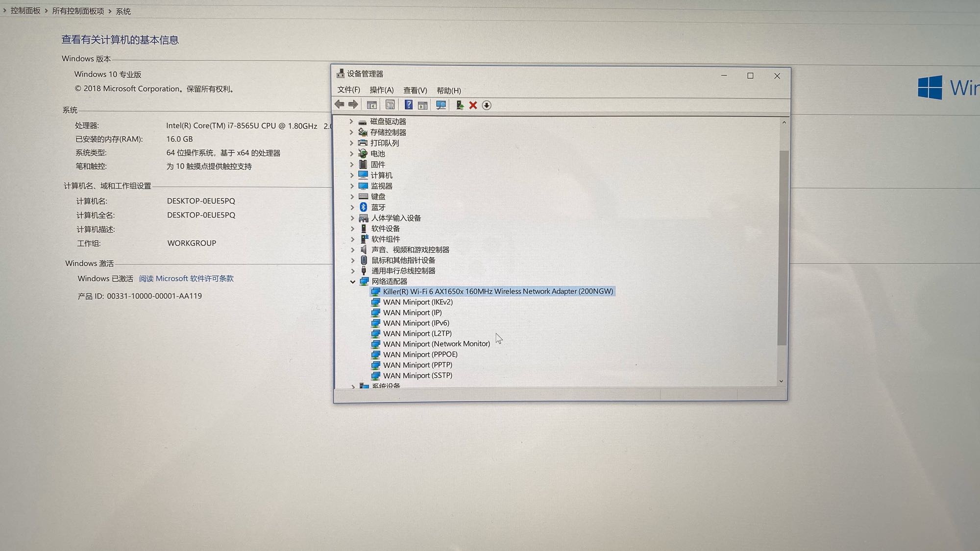The height and width of the screenshot is (551, 980).
Task: Click the scroll down arrow in device list
Action: [x=781, y=381]
